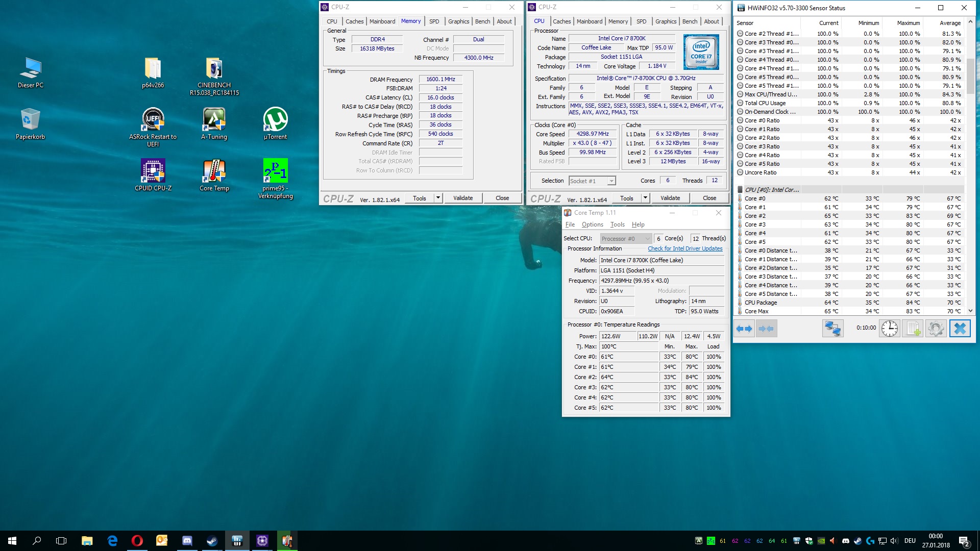The width and height of the screenshot is (980, 551).
Task: Click Check for Intel Driver Updates link
Action: tap(685, 249)
